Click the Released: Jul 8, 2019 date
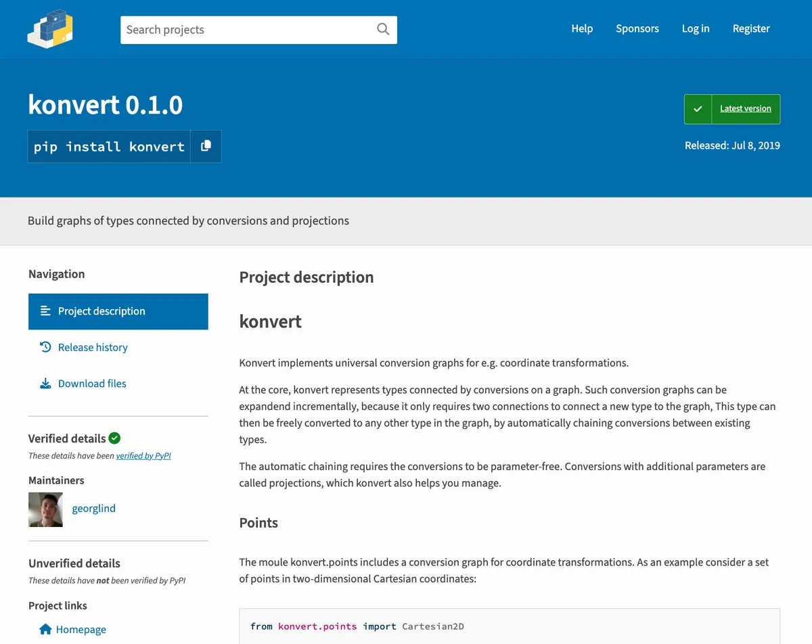Screen dimensions: 812x644 click(x=732, y=145)
